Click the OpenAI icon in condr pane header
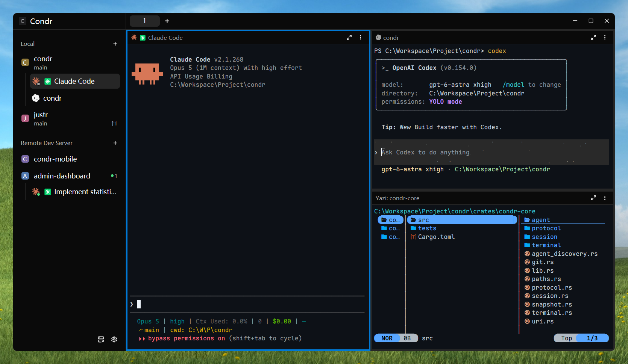 [x=378, y=38]
